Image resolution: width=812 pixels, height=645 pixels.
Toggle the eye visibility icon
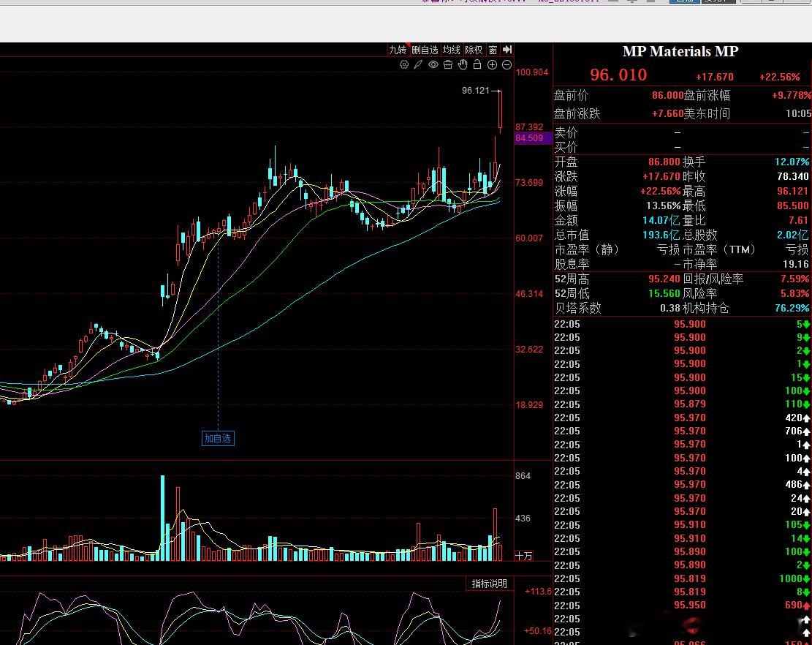433,65
